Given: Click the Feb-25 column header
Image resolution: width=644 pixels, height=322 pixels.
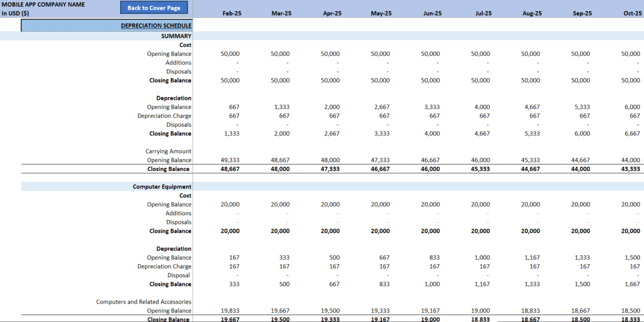Looking at the screenshot, I should [x=232, y=13].
